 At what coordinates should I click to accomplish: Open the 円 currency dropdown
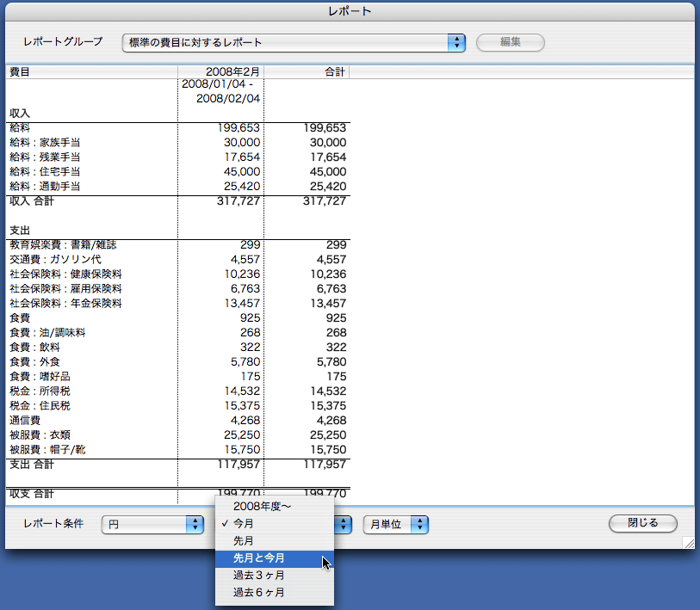pyautogui.click(x=152, y=524)
